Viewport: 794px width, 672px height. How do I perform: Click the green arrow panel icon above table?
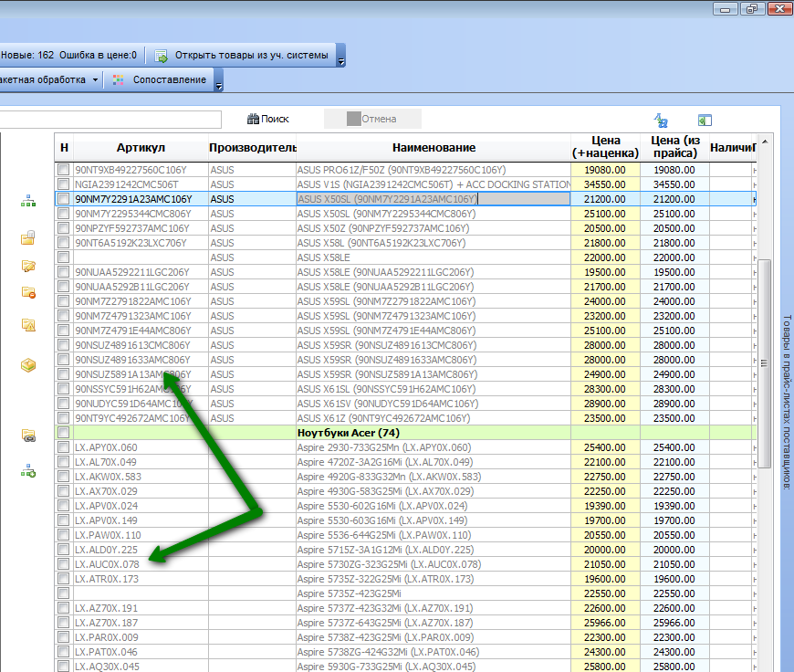[x=705, y=121]
